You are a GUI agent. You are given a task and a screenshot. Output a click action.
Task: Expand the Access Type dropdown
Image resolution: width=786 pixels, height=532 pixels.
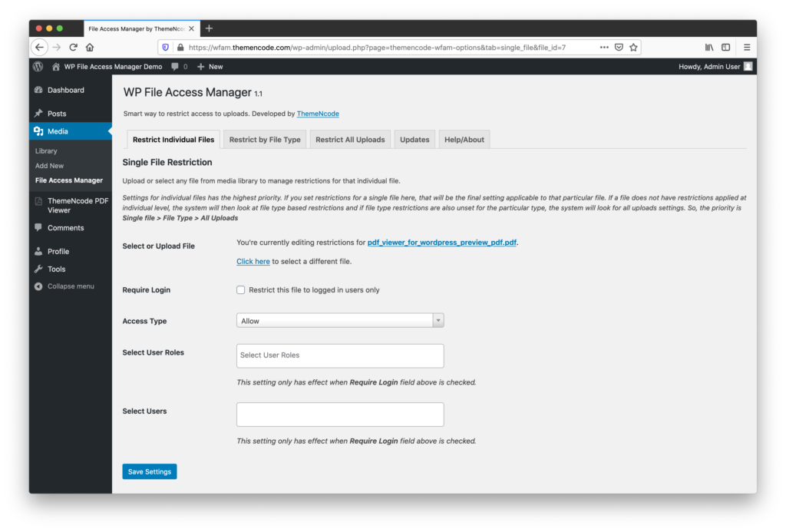pyautogui.click(x=340, y=320)
